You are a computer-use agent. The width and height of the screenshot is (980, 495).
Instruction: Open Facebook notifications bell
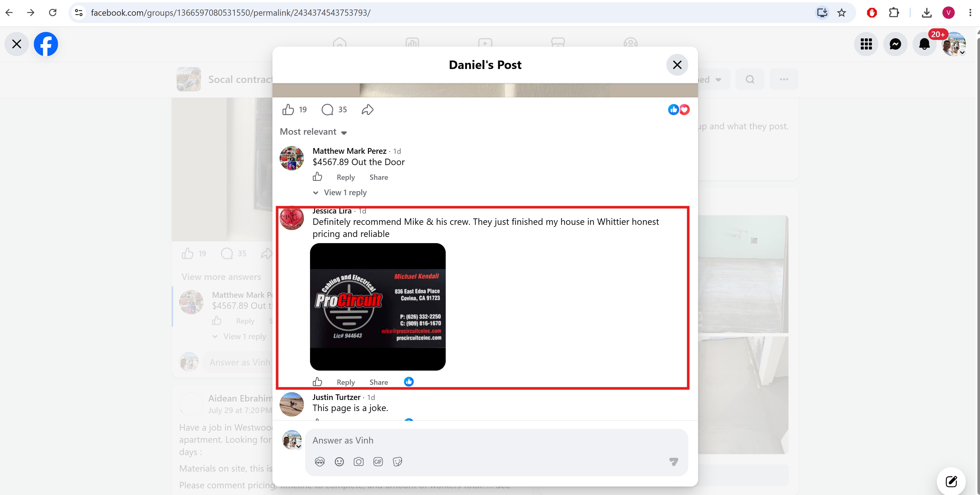924,44
